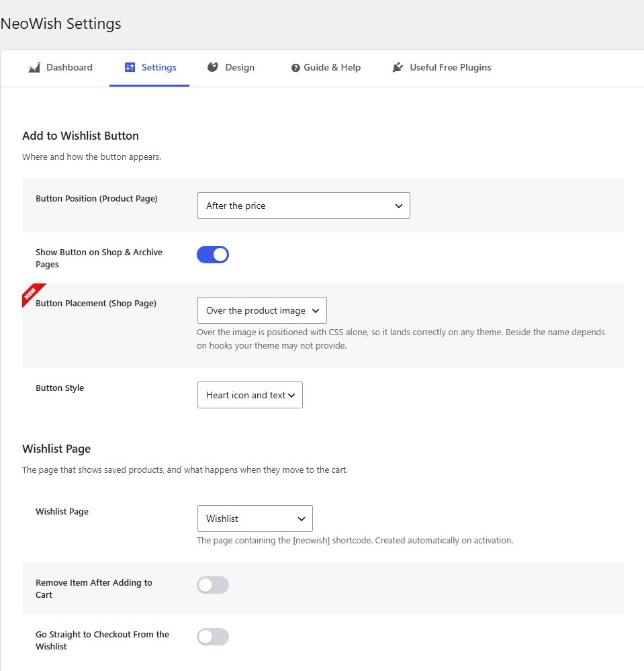Open the Wishlist Page selection dropdown
The height and width of the screenshot is (671, 644).
click(x=255, y=519)
